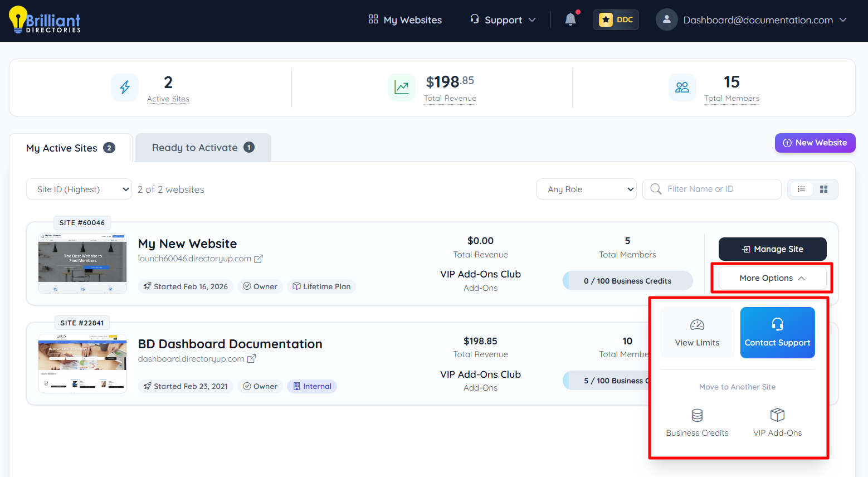Screen dimensions: 868x477
Task: Select the My Active Sites tab
Action: (x=71, y=148)
